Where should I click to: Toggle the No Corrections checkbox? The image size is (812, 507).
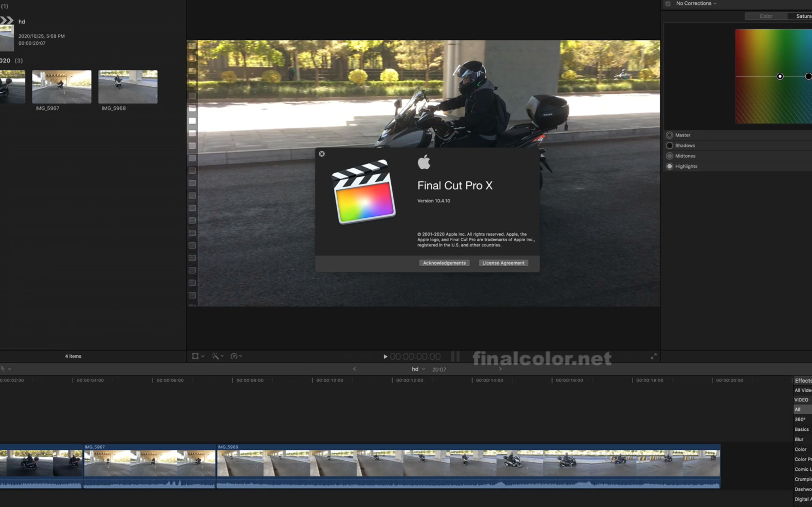668,4
